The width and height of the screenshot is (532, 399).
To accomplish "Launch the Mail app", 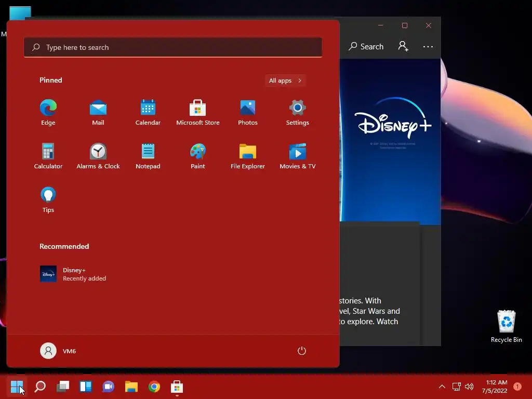I will (98, 113).
